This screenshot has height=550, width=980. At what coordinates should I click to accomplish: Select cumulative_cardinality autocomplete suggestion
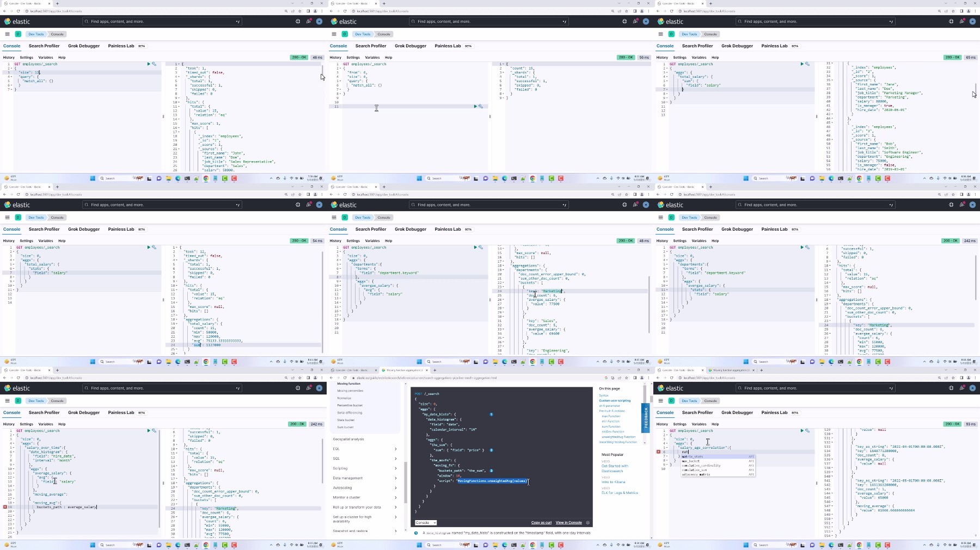tap(718, 466)
